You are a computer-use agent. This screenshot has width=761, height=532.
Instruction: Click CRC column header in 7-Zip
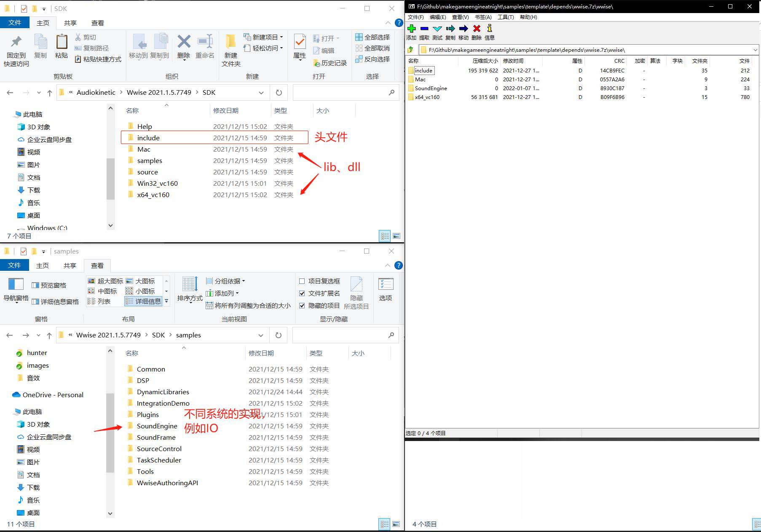pyautogui.click(x=619, y=61)
